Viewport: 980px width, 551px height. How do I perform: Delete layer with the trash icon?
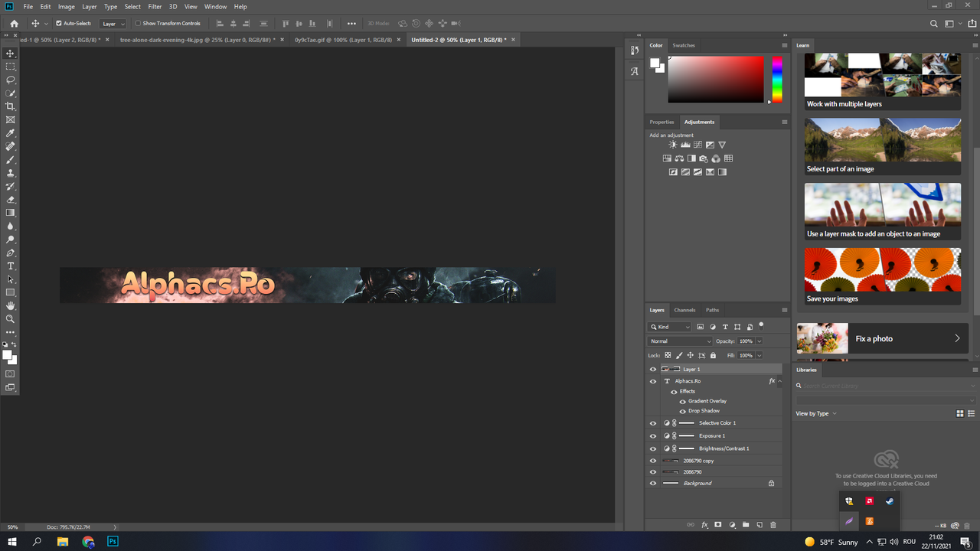click(x=773, y=525)
